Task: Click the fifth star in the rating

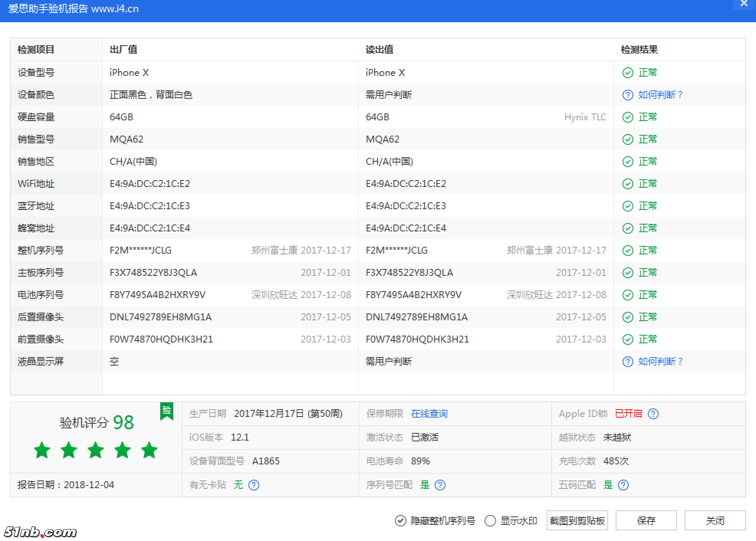Action: point(149,450)
